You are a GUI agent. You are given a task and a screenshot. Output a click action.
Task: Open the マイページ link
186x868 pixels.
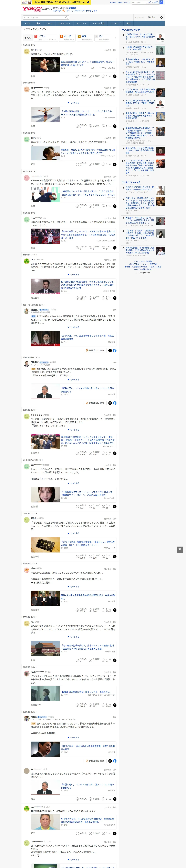click(139, 18)
